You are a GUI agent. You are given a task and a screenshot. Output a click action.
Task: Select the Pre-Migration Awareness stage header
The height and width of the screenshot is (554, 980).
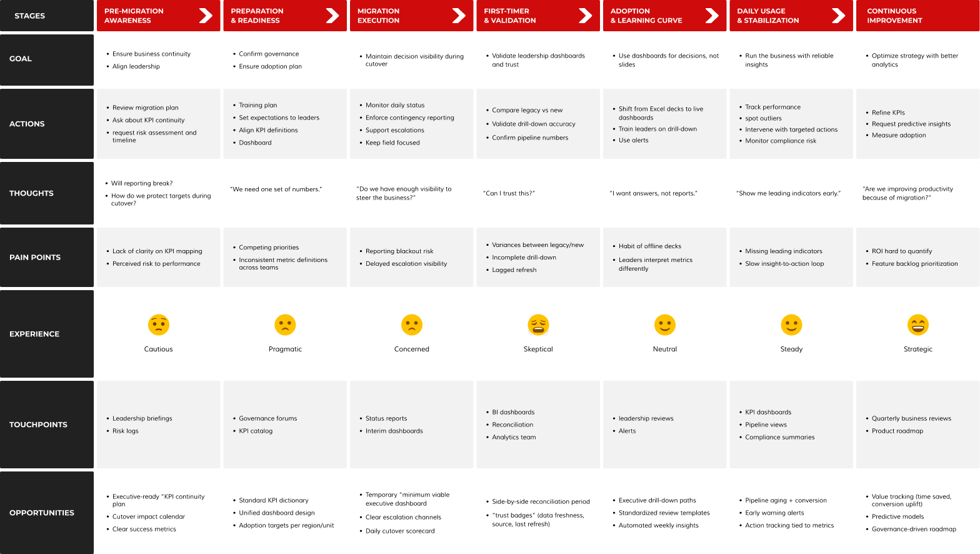tap(159, 16)
